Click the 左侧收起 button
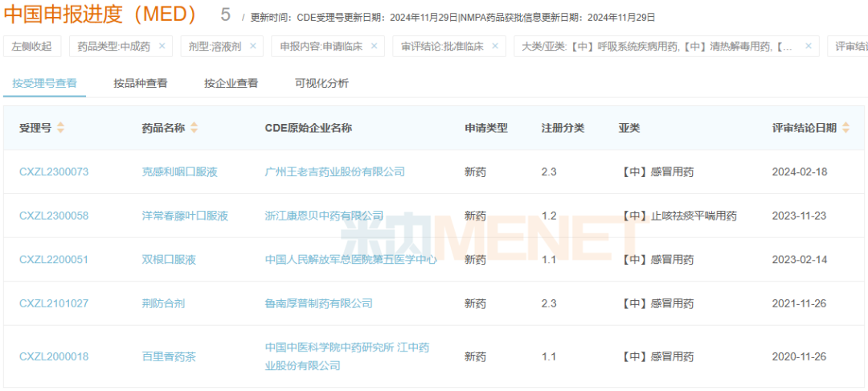868x391 pixels. pos(32,47)
